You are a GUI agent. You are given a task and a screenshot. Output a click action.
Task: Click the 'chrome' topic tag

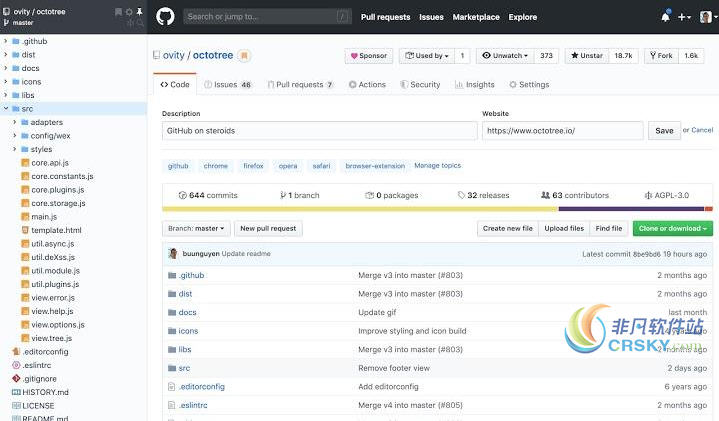(x=216, y=166)
